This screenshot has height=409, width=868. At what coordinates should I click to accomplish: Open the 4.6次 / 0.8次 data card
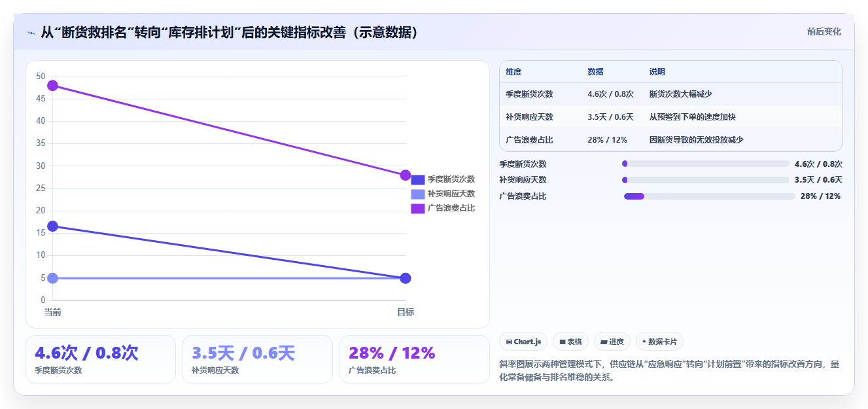[101, 359]
